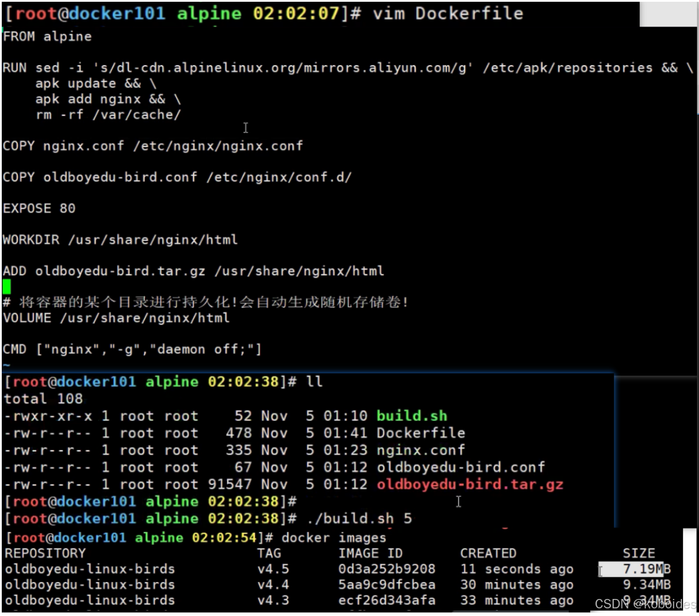Click the 'll' command at the prompt
The height and width of the screenshot is (616, 699).
pos(315,381)
